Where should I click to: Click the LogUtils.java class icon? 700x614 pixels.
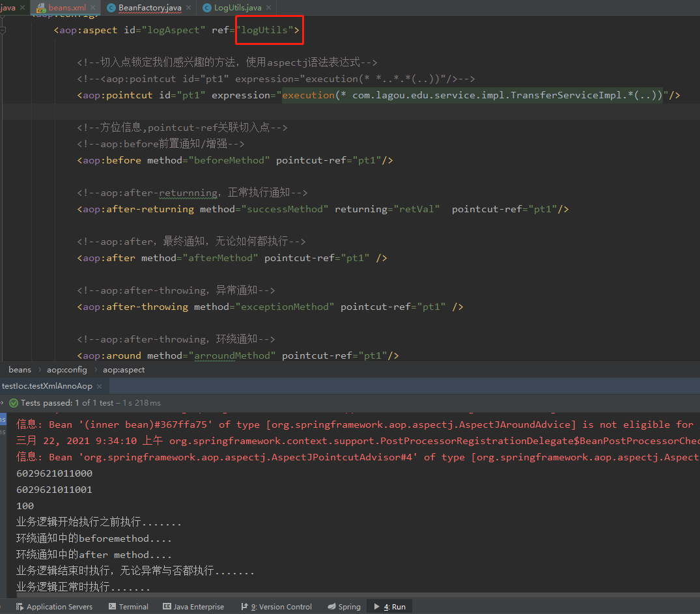[x=207, y=8]
